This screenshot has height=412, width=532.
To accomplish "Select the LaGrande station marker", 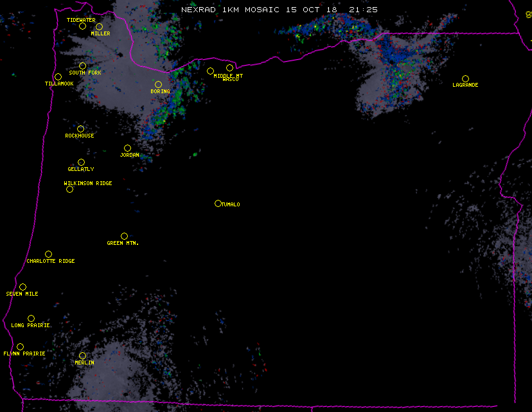I will click(x=465, y=79).
